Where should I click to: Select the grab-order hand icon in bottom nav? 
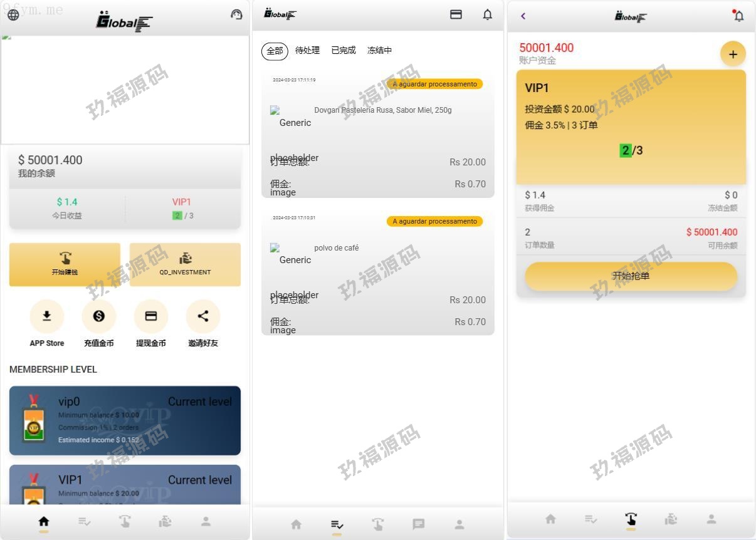pos(631,519)
